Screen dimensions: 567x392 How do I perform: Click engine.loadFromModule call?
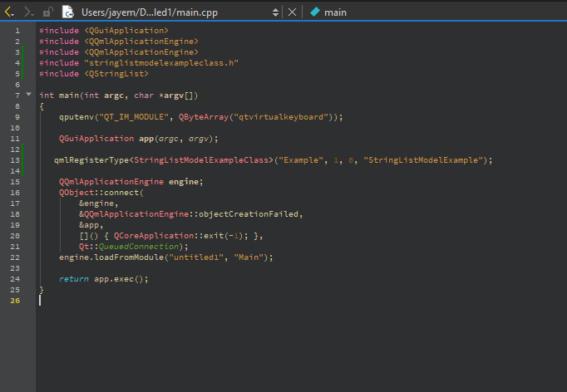(x=111, y=257)
